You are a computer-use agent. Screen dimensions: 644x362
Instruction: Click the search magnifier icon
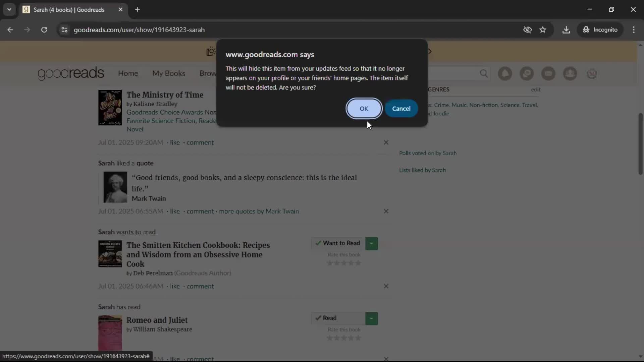(483, 73)
